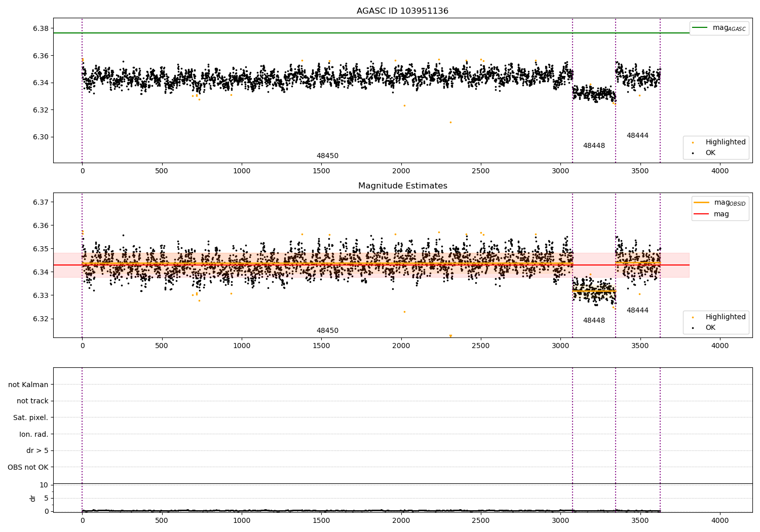Click the 'not track' flag row label

(x=32, y=401)
